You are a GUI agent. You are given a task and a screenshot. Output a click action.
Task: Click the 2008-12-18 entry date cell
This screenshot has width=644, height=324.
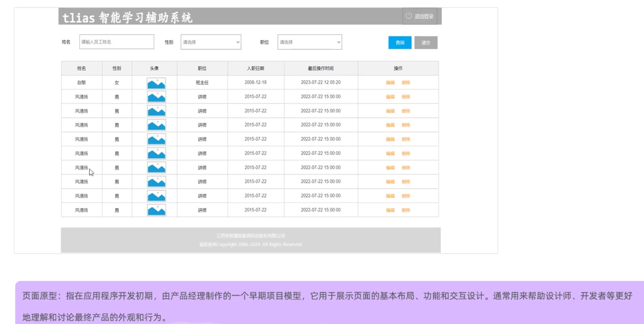coord(255,82)
